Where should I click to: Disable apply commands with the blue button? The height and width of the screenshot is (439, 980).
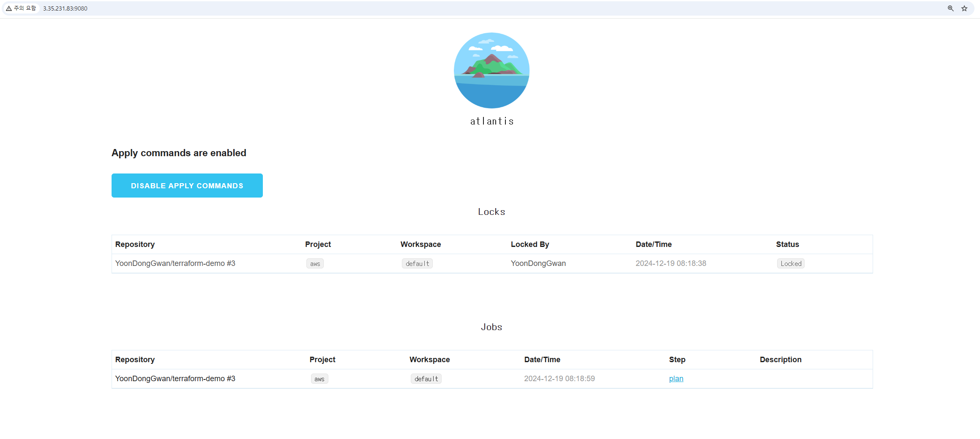click(187, 185)
